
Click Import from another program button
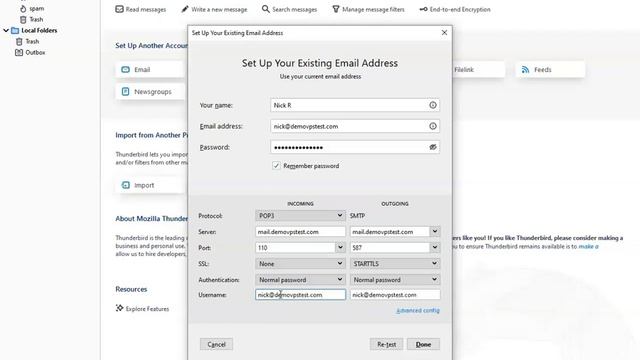click(151, 185)
